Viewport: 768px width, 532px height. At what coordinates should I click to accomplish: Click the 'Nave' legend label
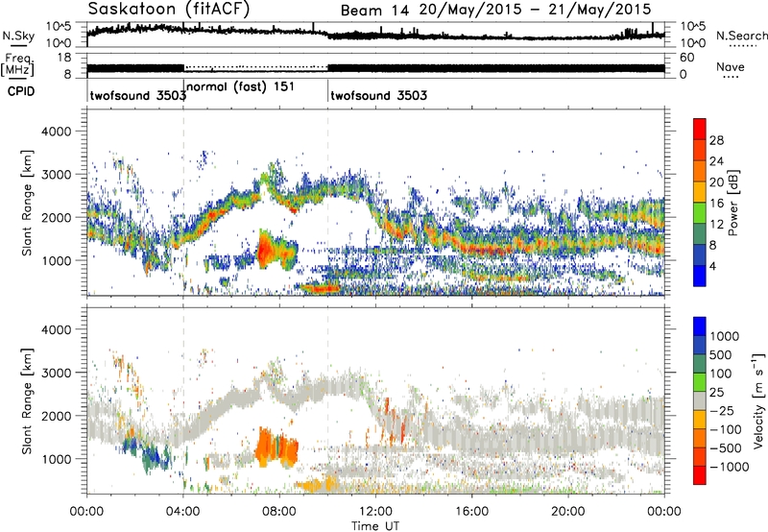pos(730,67)
